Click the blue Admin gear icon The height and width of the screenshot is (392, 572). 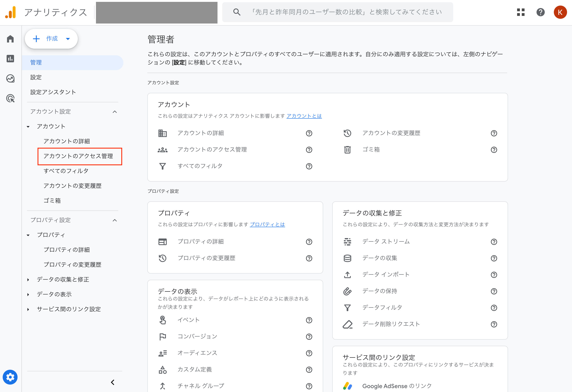(x=10, y=377)
